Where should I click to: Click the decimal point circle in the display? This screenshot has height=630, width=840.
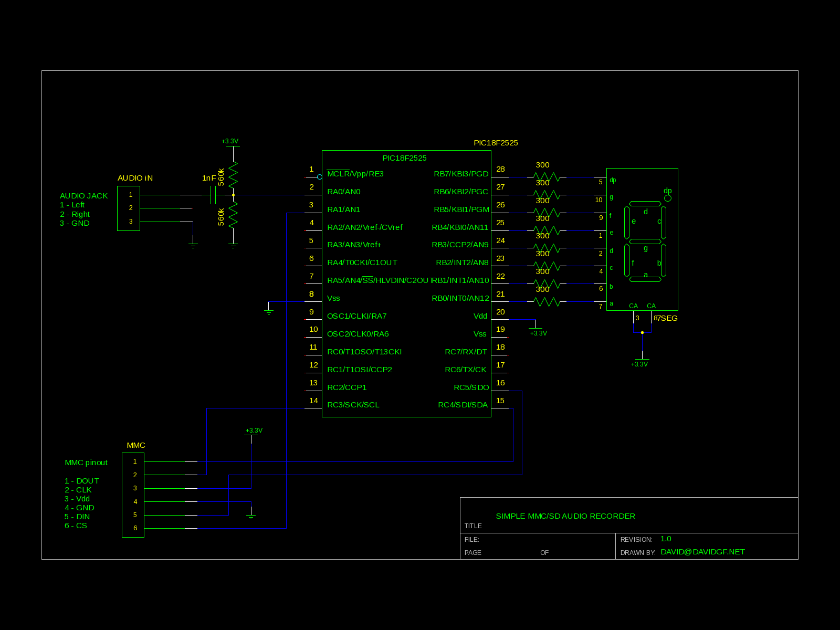point(668,198)
